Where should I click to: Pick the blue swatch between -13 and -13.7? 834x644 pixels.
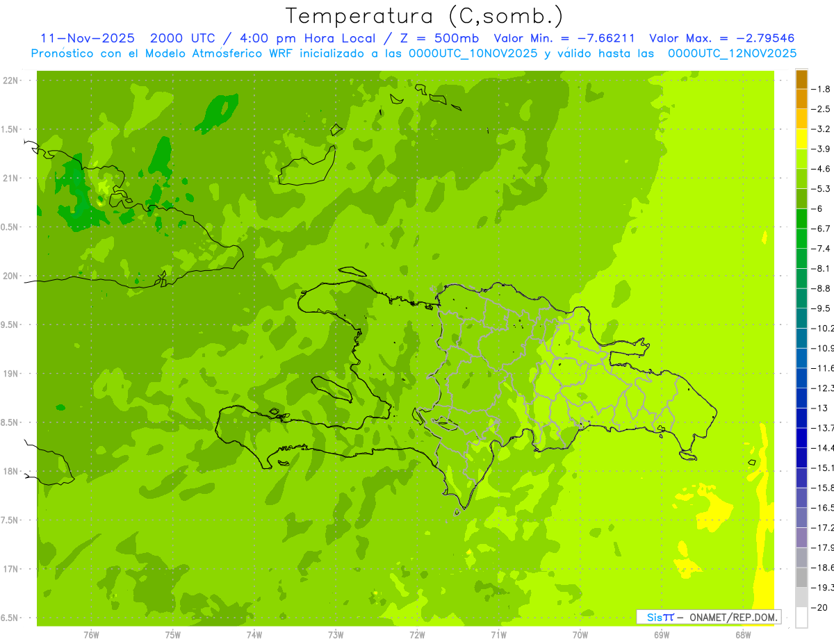pos(801,418)
